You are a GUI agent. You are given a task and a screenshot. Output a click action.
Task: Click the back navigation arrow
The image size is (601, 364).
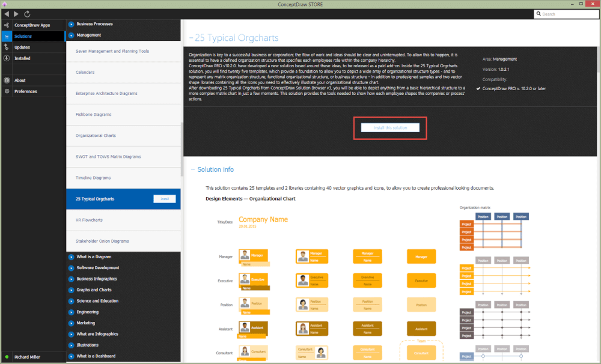click(x=7, y=14)
